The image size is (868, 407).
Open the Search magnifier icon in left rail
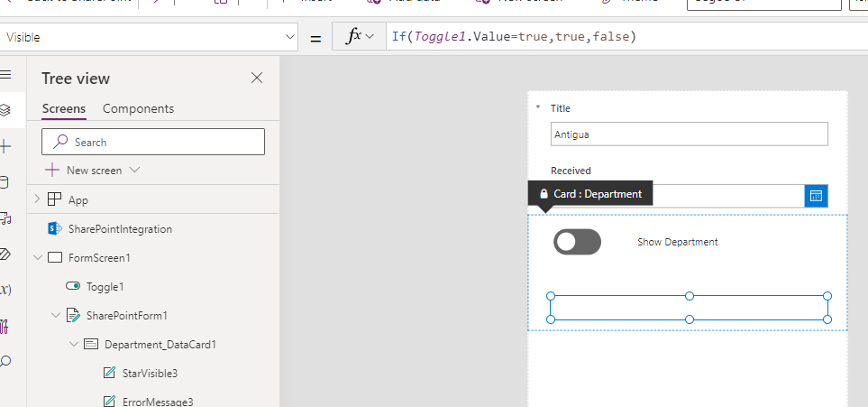click(x=5, y=362)
